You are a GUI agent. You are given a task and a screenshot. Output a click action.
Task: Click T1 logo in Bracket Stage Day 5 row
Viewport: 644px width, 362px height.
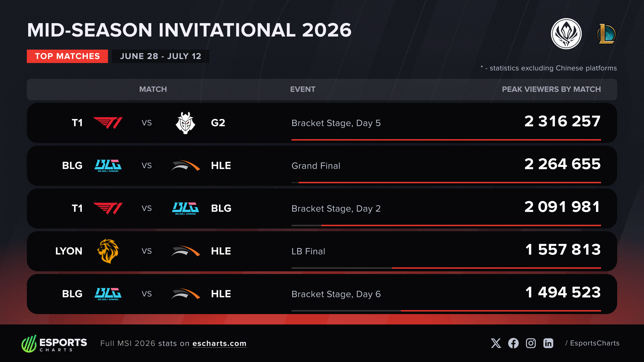click(108, 123)
